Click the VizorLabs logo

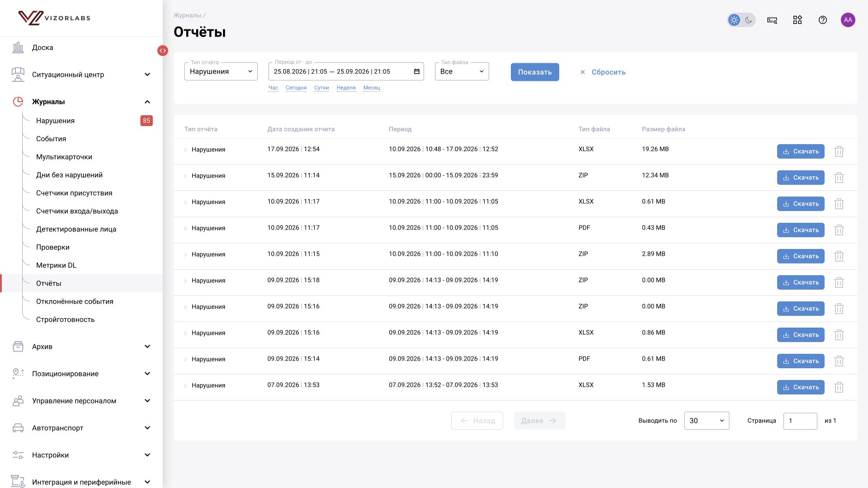54,18
